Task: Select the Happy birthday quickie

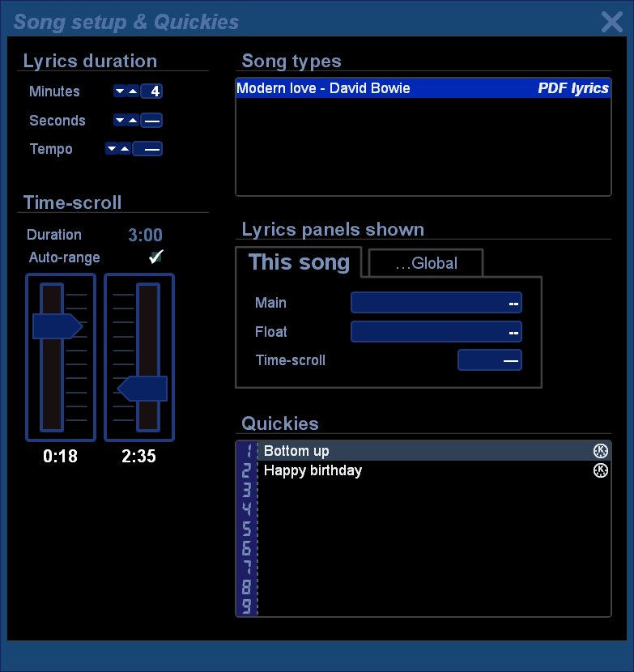Action: coord(313,470)
